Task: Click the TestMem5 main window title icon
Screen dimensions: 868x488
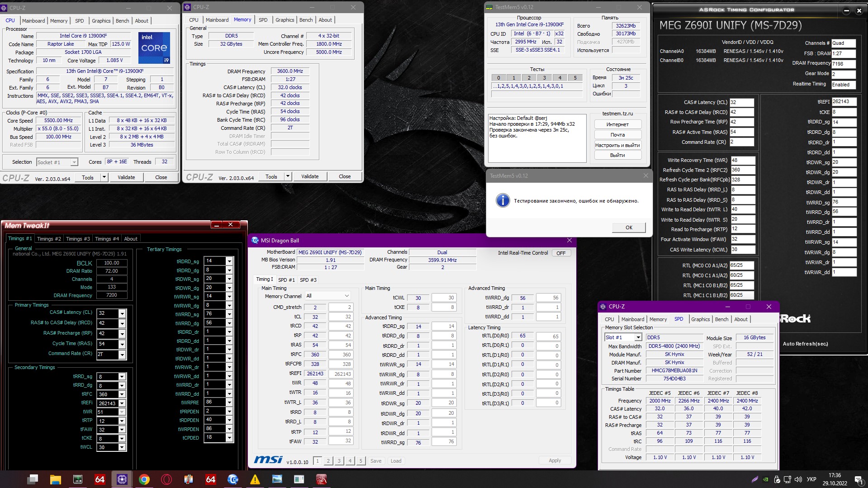Action: [489, 7]
